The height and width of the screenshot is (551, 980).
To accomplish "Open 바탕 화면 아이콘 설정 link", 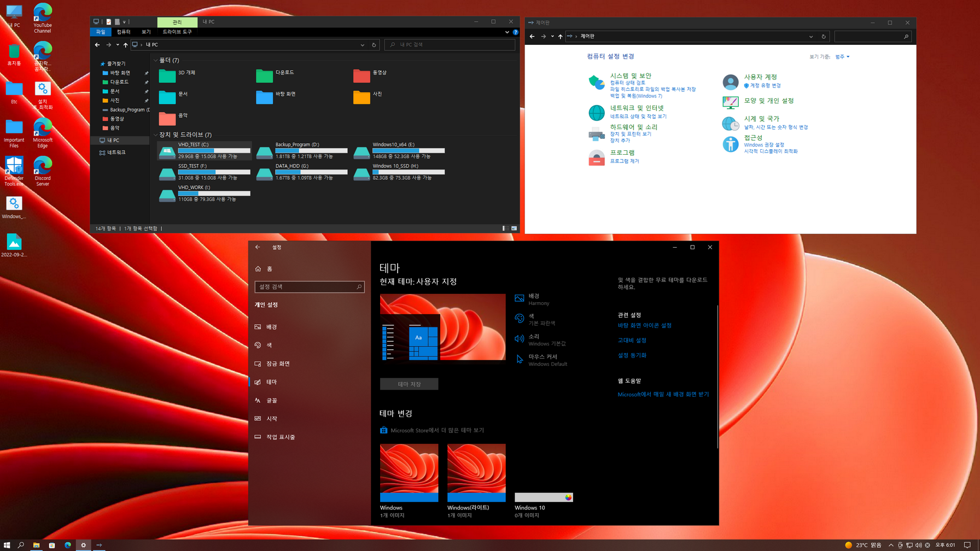I will click(x=645, y=325).
